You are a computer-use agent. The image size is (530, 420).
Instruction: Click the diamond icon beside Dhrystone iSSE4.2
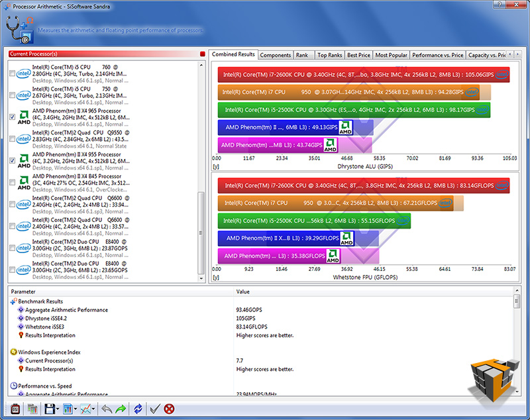pos(21,318)
